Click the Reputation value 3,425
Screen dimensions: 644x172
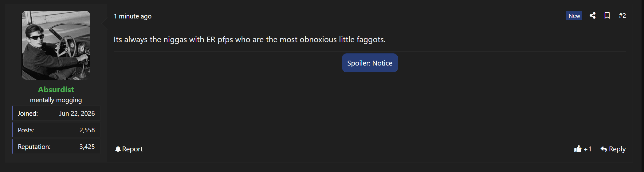pyautogui.click(x=87, y=147)
